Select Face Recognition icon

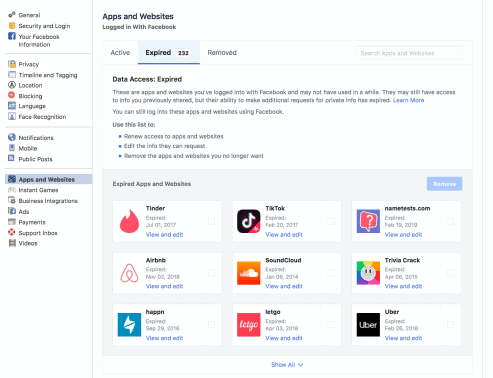pyautogui.click(x=12, y=116)
